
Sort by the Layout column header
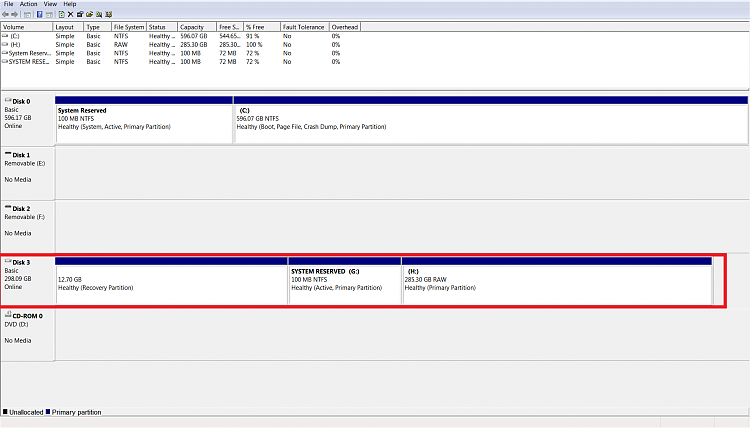(x=68, y=27)
